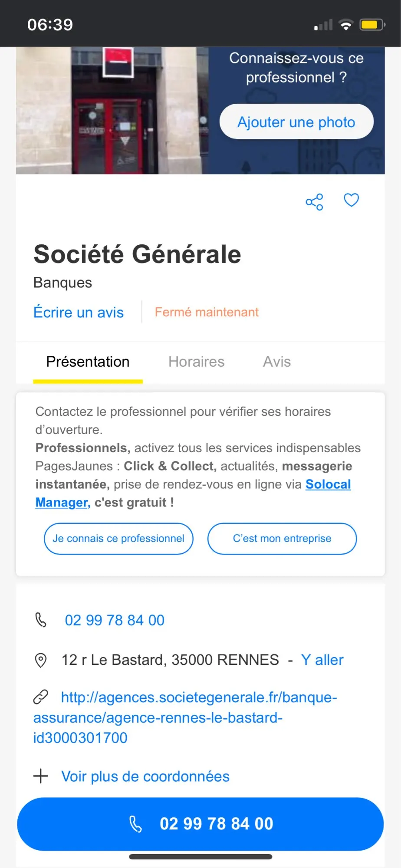Tap cellular signal bars icon

323,25
